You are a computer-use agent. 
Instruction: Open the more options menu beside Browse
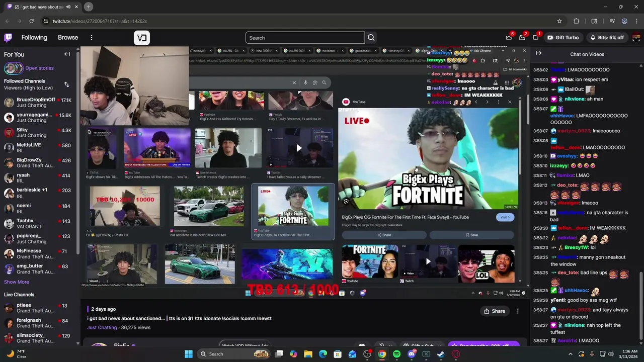[x=91, y=38]
